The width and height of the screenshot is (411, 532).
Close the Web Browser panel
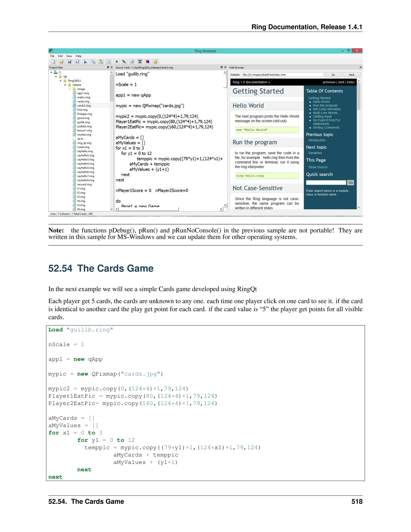coord(360,67)
